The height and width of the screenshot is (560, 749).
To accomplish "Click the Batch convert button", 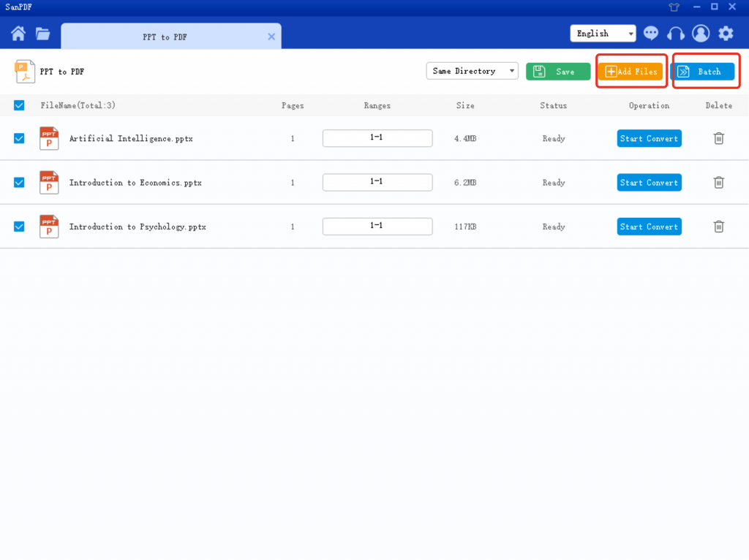I will (x=703, y=72).
